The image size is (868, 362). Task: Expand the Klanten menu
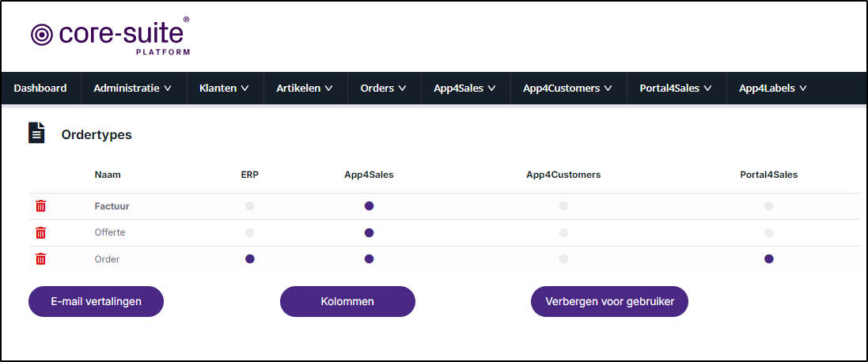pos(224,88)
